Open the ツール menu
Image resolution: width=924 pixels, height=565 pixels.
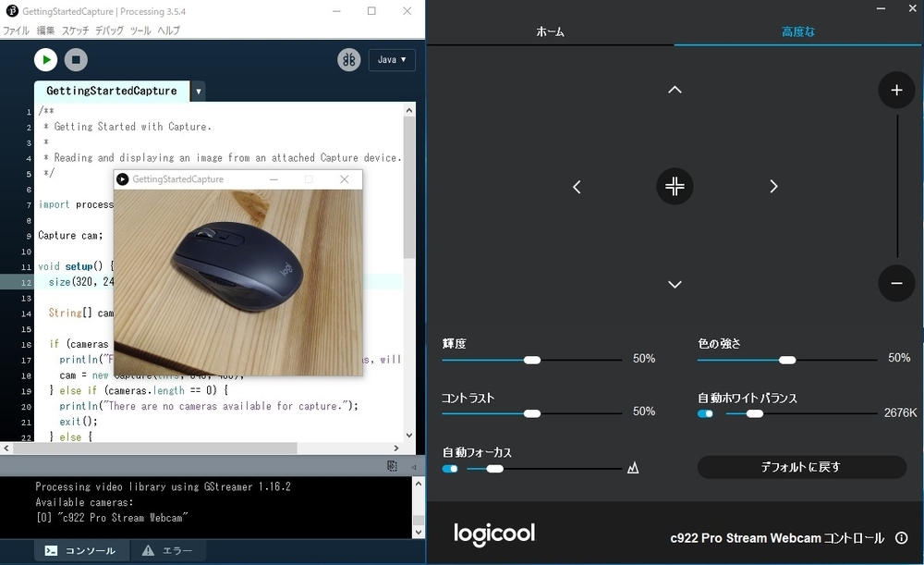pyautogui.click(x=140, y=31)
